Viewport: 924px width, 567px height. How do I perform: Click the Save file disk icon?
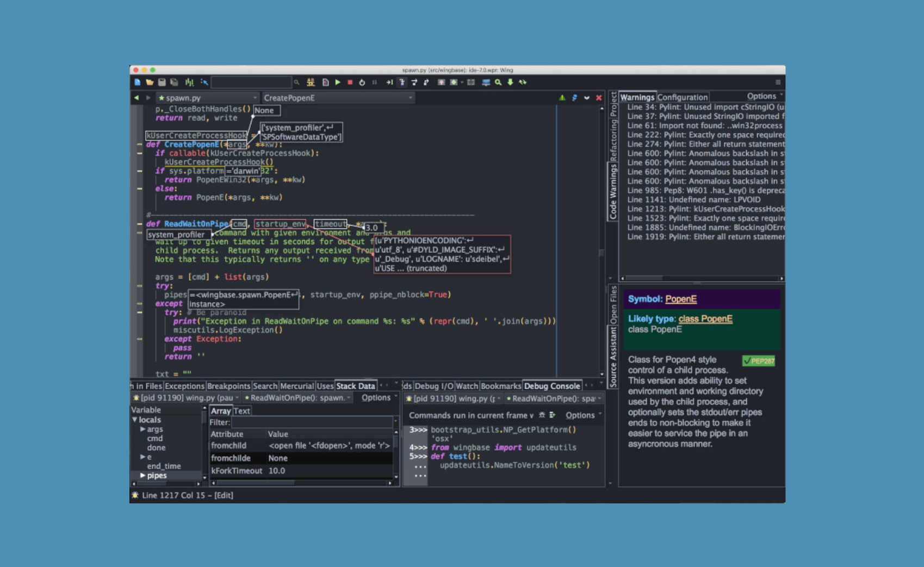(x=162, y=82)
